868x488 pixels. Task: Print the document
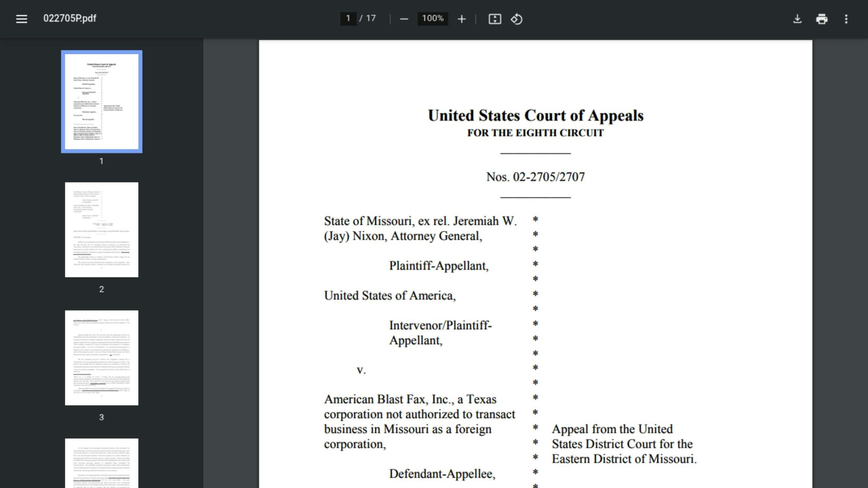tap(821, 19)
